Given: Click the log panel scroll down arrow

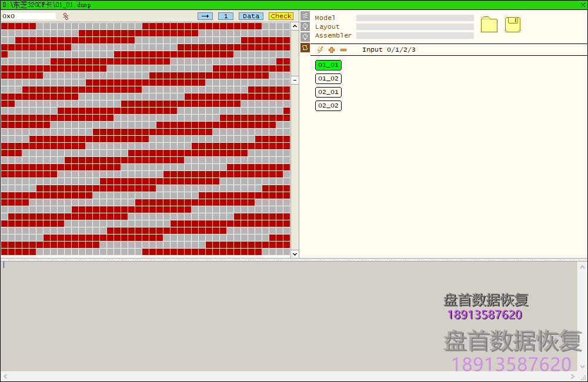Looking at the screenshot, I should pyautogui.click(x=582, y=367).
